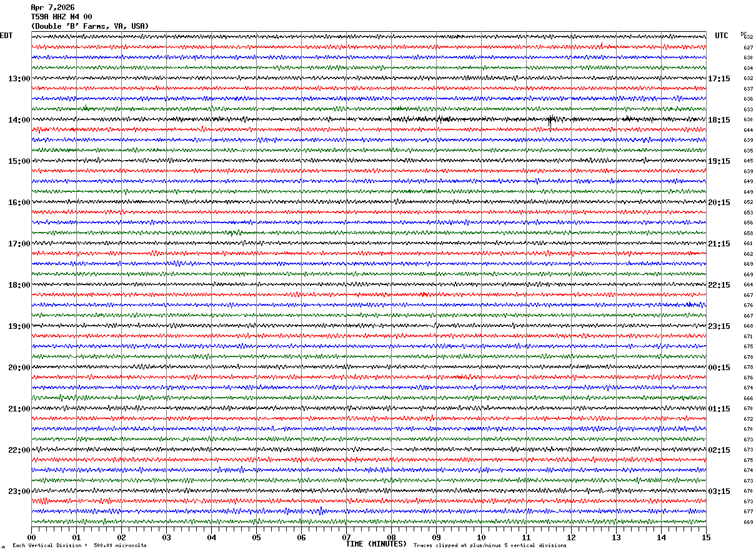The image size is (756, 554).
Task: Click the Apr 7,2026 date text
Action: click(52, 8)
